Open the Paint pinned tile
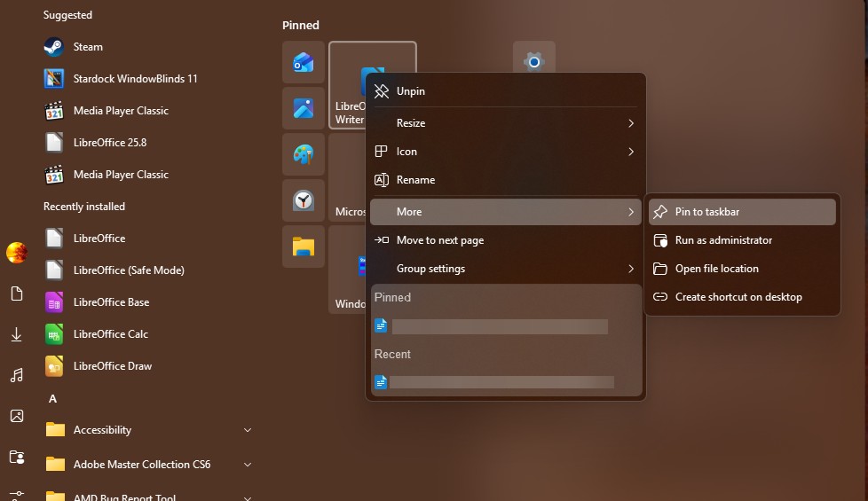 (x=304, y=154)
